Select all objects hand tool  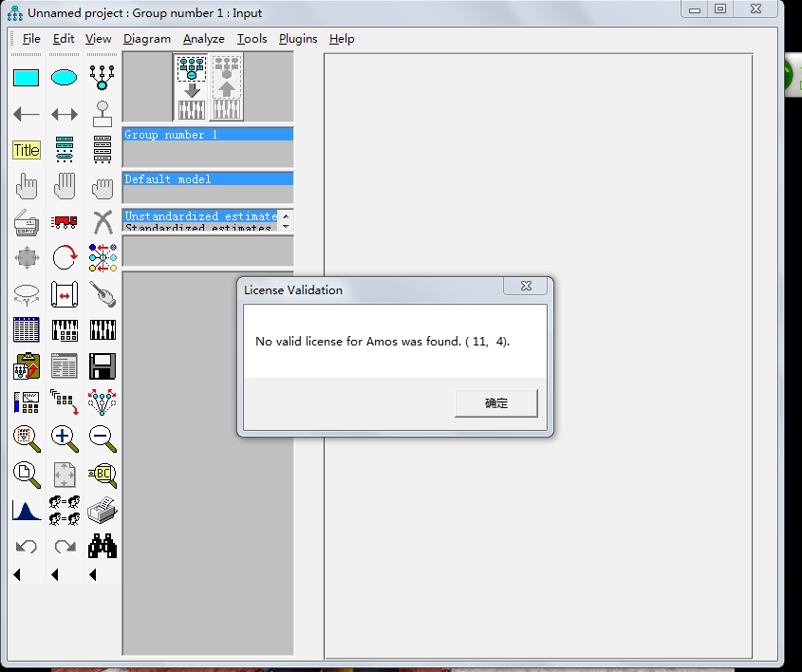[x=64, y=186]
